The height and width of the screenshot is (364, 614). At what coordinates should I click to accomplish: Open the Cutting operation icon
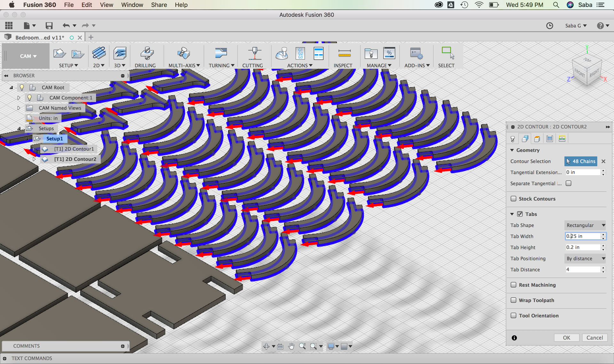pos(254,54)
